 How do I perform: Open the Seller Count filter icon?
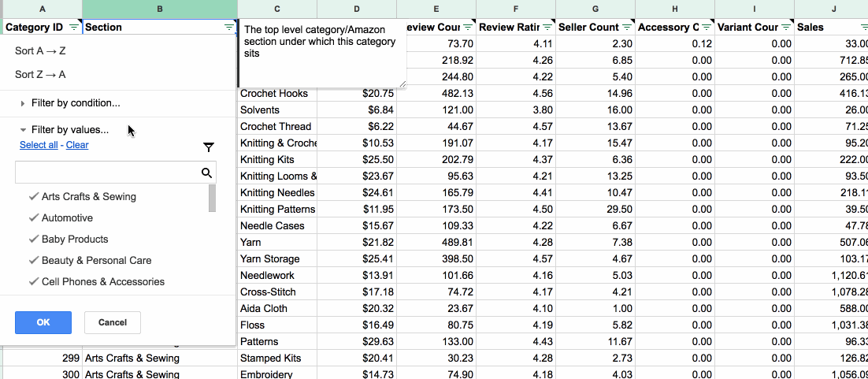tap(627, 27)
